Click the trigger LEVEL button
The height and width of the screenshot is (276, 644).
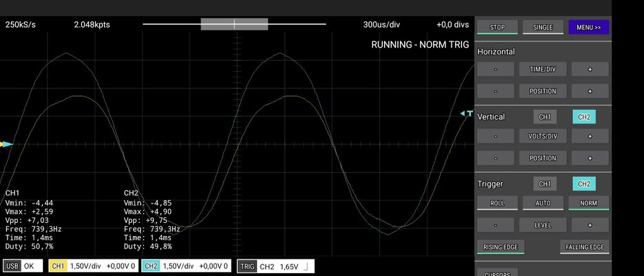click(x=543, y=225)
